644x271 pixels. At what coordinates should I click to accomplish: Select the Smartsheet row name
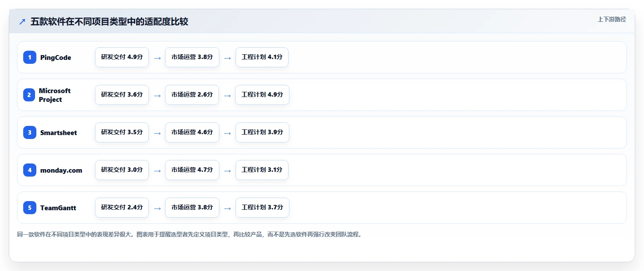click(59, 133)
